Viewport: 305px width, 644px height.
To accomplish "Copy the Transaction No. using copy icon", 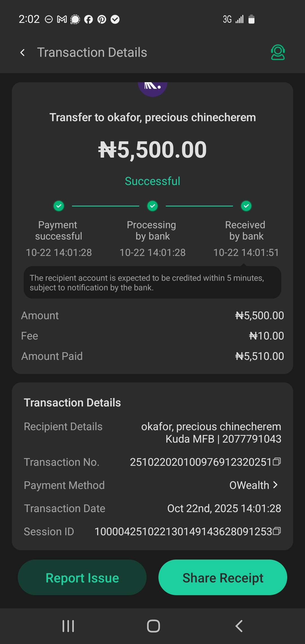I will click(277, 462).
